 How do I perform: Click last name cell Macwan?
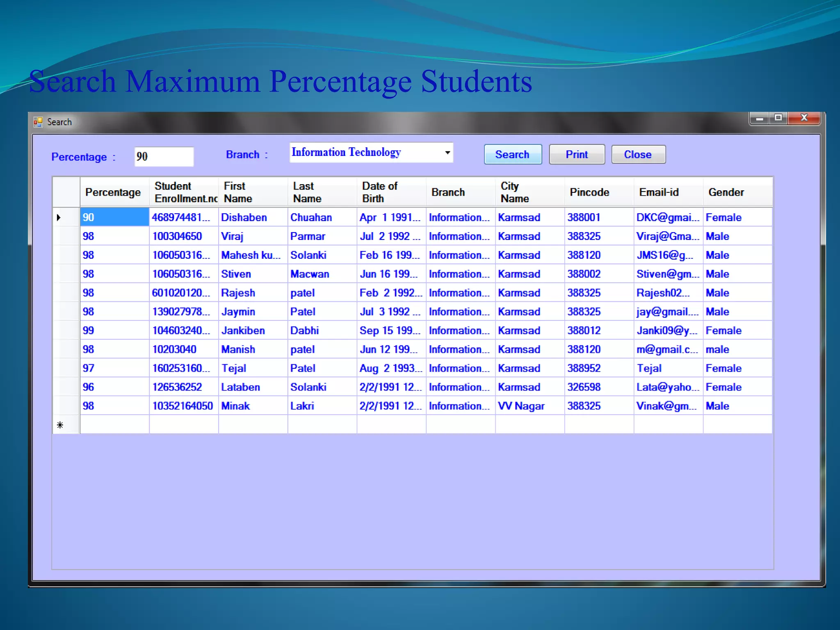tap(322, 274)
